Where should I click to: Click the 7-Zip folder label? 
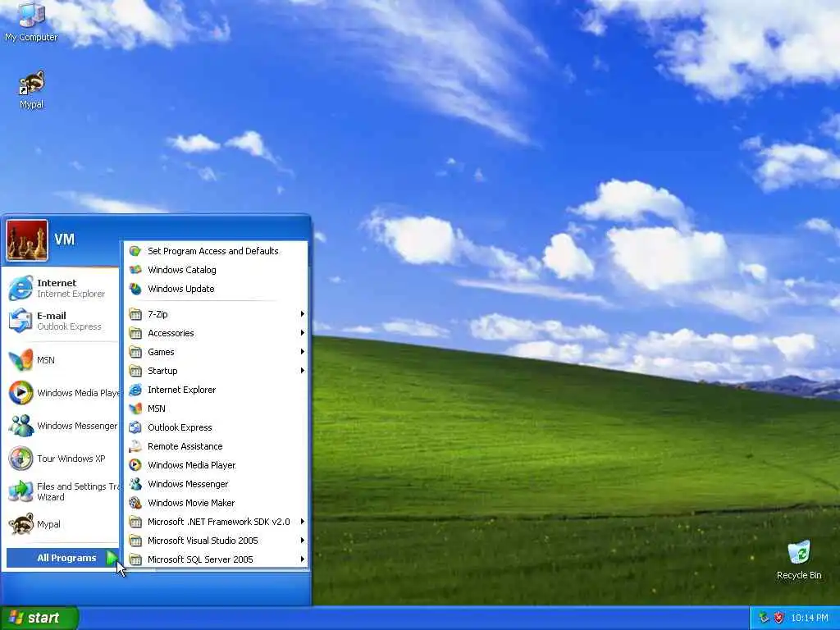pyautogui.click(x=157, y=314)
